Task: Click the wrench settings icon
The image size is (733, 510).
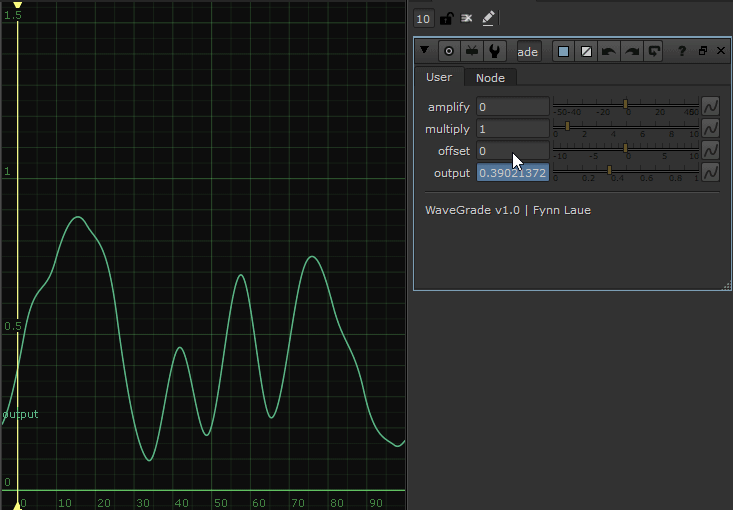Action: coord(494,51)
